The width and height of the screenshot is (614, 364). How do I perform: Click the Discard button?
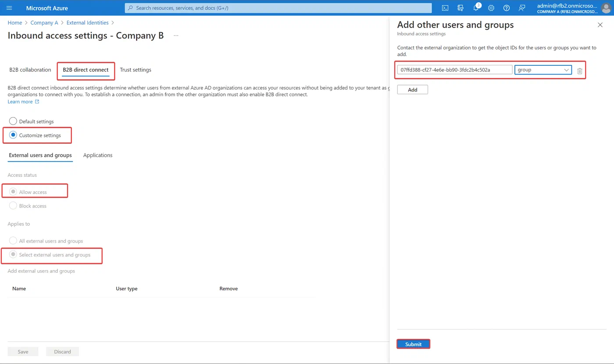click(62, 352)
